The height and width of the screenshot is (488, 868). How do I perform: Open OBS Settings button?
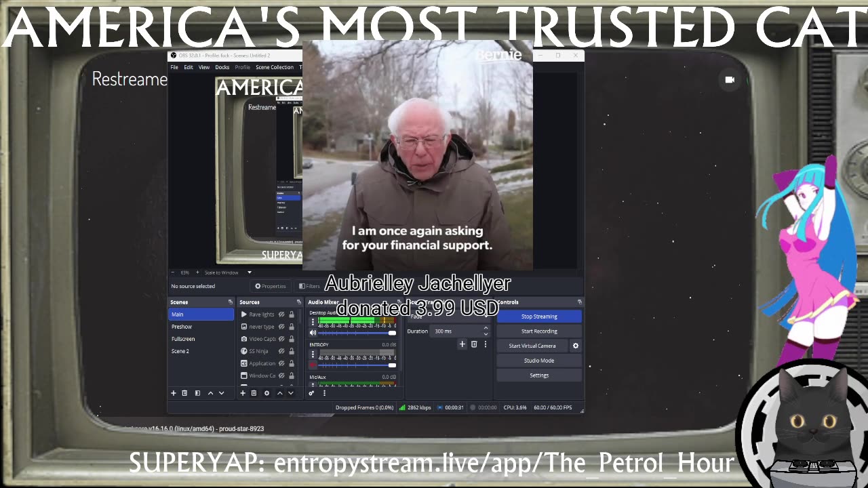point(539,375)
